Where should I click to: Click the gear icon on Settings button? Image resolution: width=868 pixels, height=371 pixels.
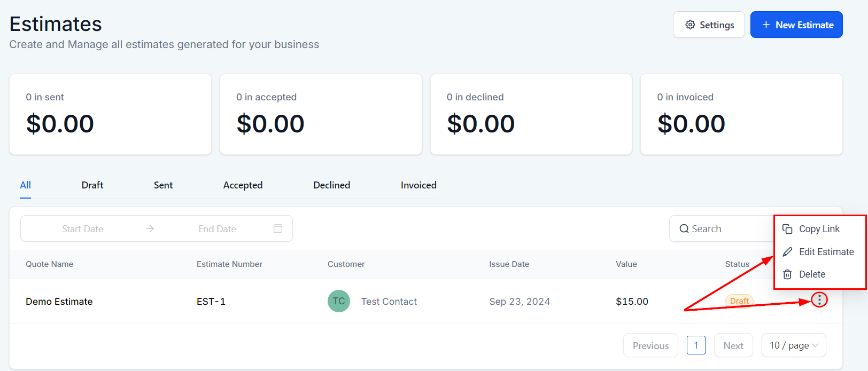[690, 25]
